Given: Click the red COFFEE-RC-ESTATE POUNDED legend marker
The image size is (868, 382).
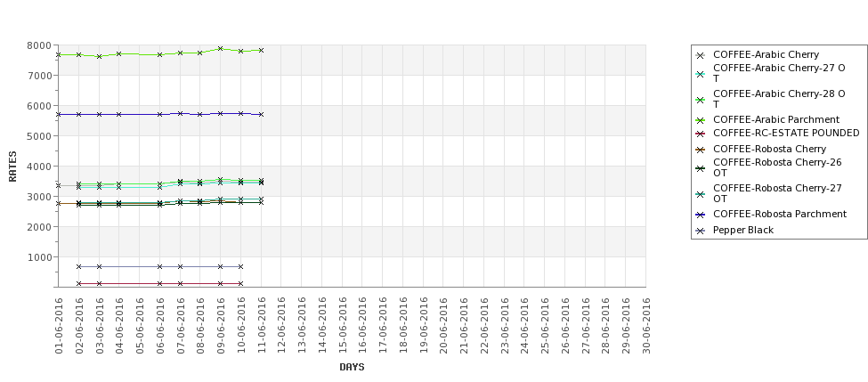Looking at the screenshot, I should 701,134.
